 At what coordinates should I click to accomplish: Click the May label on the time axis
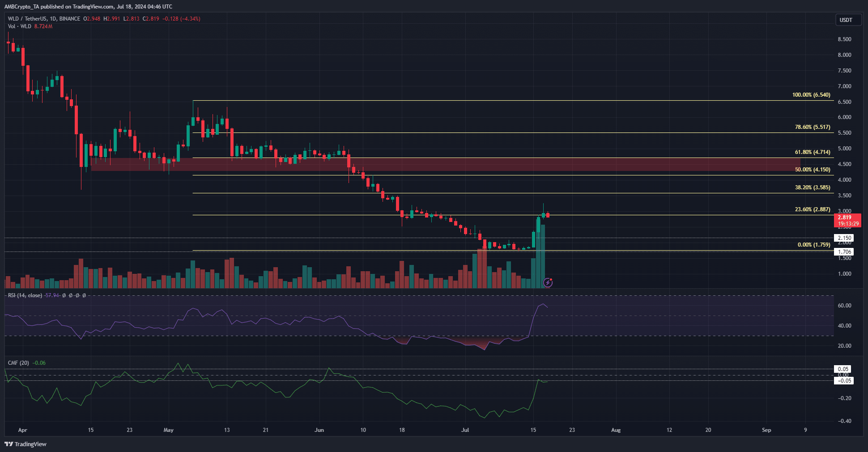[x=169, y=430]
